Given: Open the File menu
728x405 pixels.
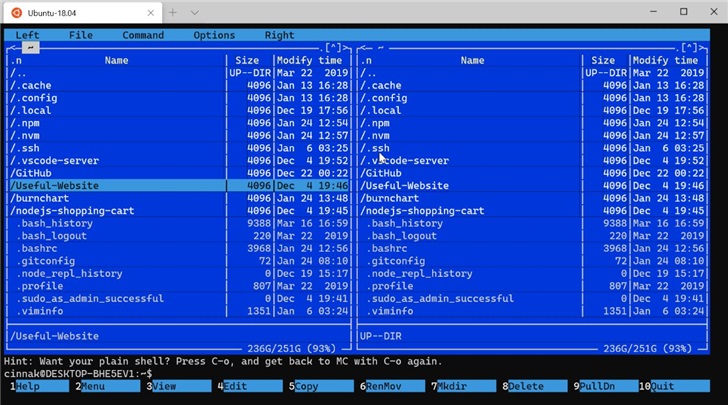Looking at the screenshot, I should [x=81, y=35].
